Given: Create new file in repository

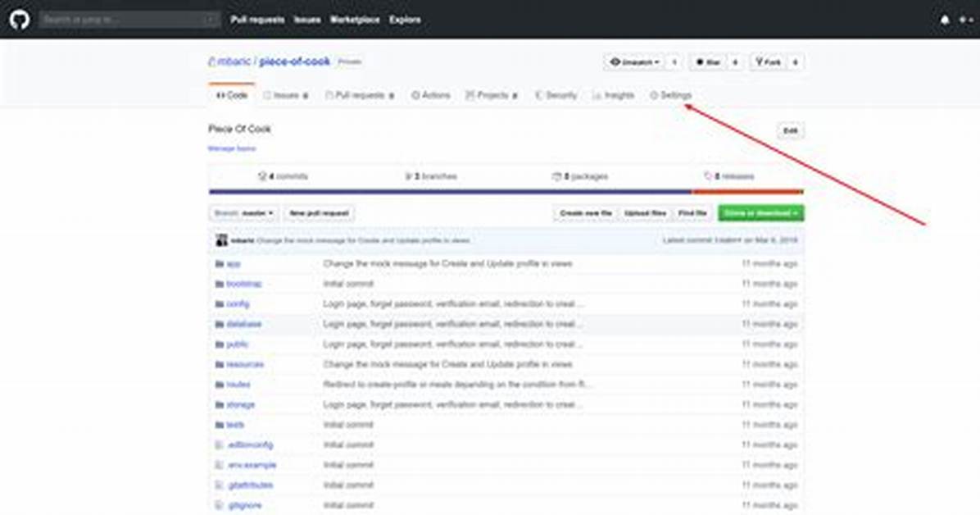Looking at the screenshot, I should pyautogui.click(x=586, y=213).
